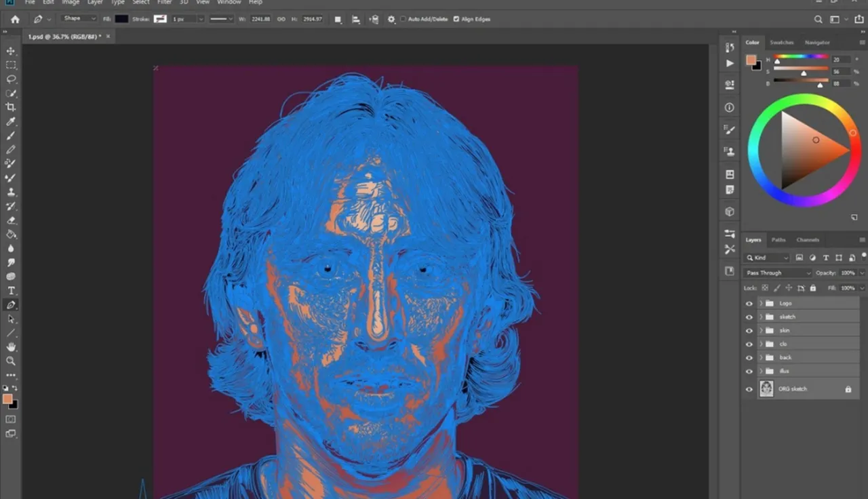Click the ORG sketch layer thumbnail
Viewport: 868px width, 499px height.
coord(766,389)
